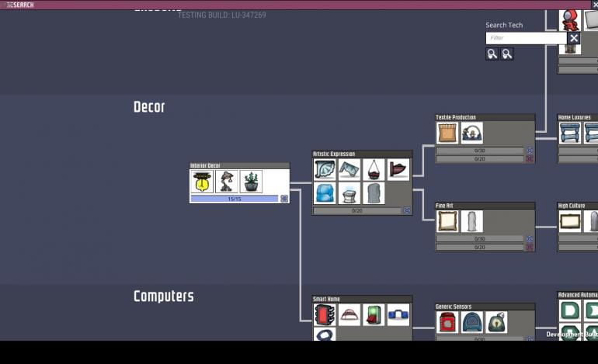Click the left magnifying glass zoom button
The height and width of the screenshot is (364, 598).
coord(492,54)
